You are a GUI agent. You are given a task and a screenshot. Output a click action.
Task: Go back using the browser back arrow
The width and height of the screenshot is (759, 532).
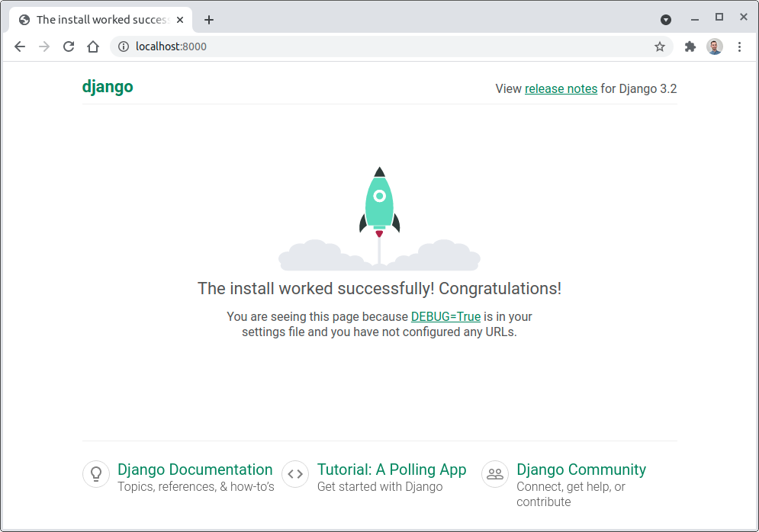coord(20,46)
